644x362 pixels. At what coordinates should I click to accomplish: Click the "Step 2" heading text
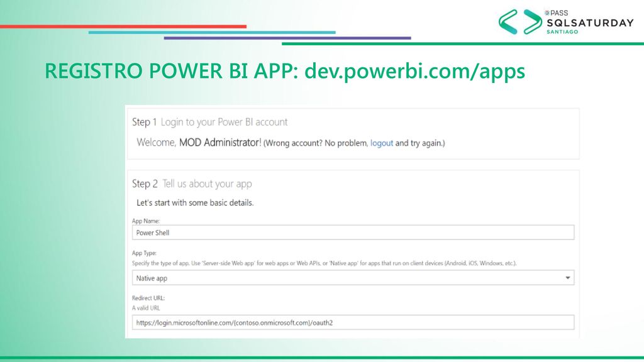pyautogui.click(x=145, y=184)
